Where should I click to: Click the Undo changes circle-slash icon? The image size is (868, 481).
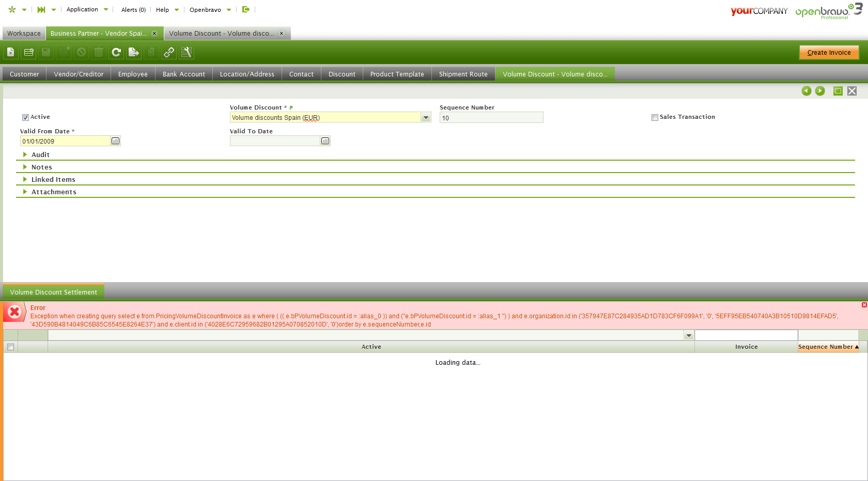[81, 52]
